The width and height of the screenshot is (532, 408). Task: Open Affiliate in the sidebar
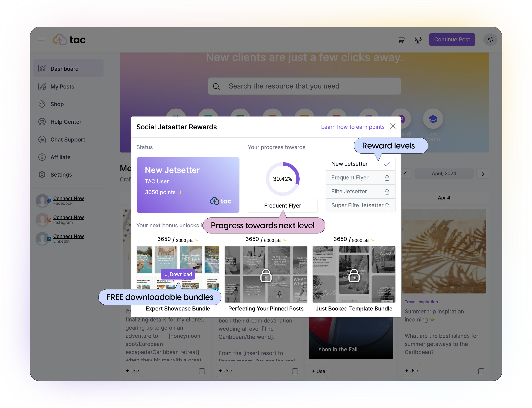[x=60, y=157]
